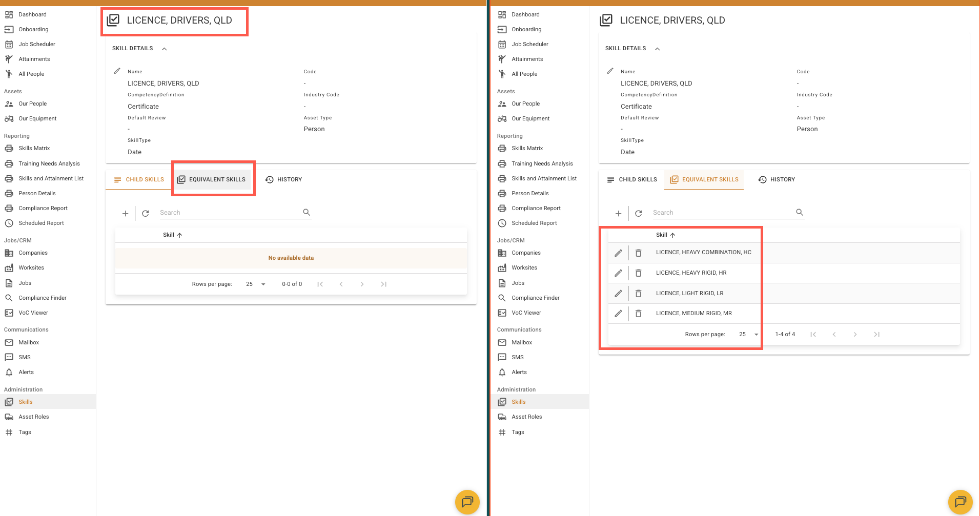980x516 pixels.
Task: Open HISTORY tab beside the orange EQUIVALENT SKILLS tab
Action: [777, 179]
